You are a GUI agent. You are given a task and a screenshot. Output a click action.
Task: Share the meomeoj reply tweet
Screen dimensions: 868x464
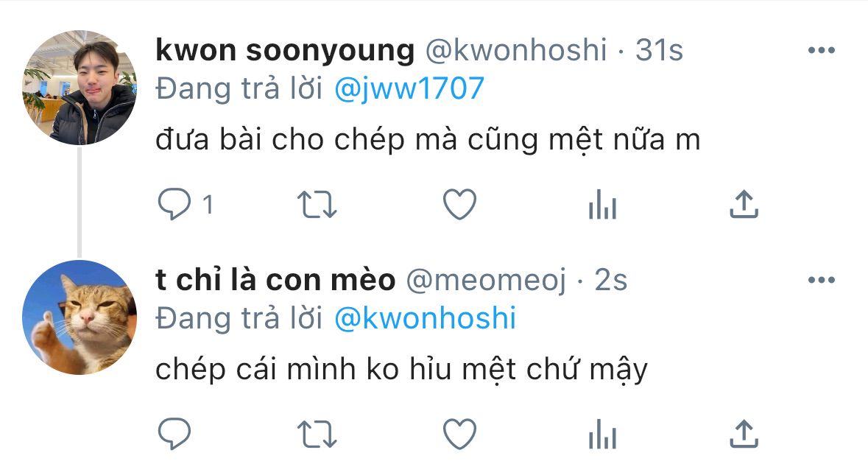click(x=744, y=434)
